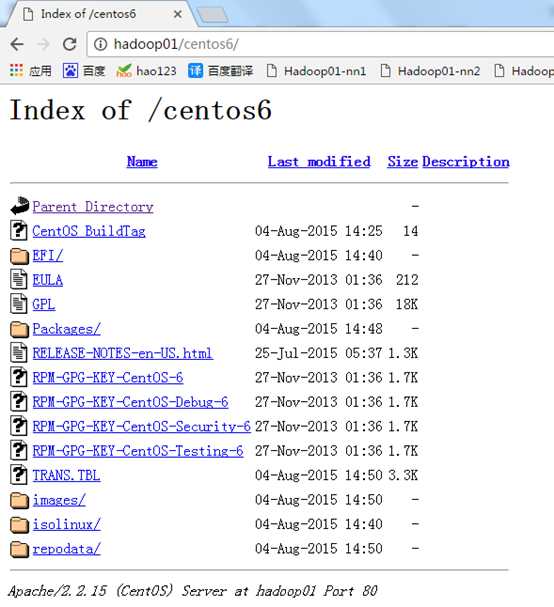Click the 04-Aug-2015 14:48 date for Packages/
This screenshot has width=554, height=607.
click(319, 329)
